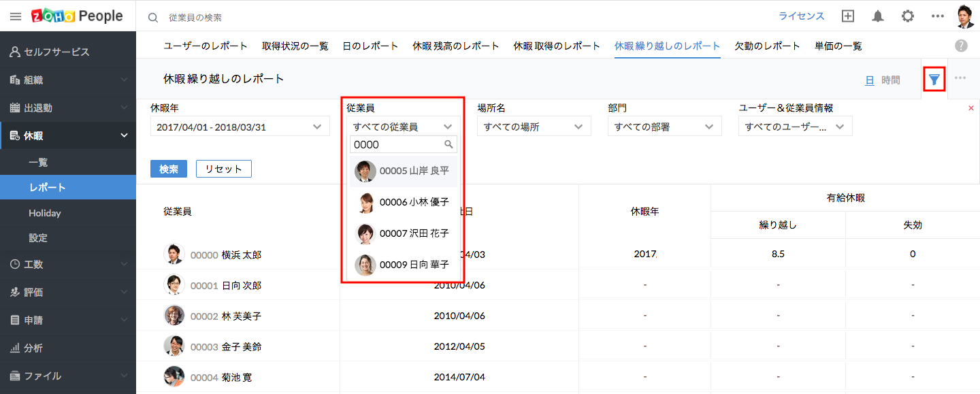The height and width of the screenshot is (394, 980).
Task: Open the hamburger menu icon
Action: pos(16,16)
